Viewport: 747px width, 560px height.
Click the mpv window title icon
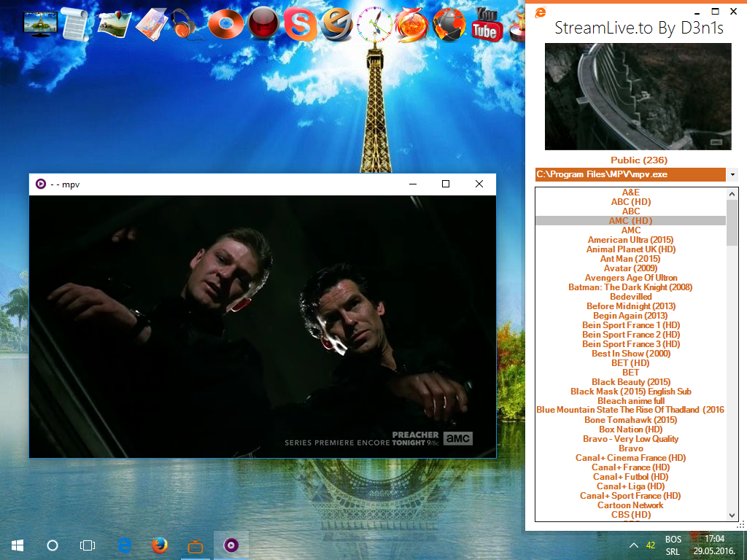coord(41,184)
